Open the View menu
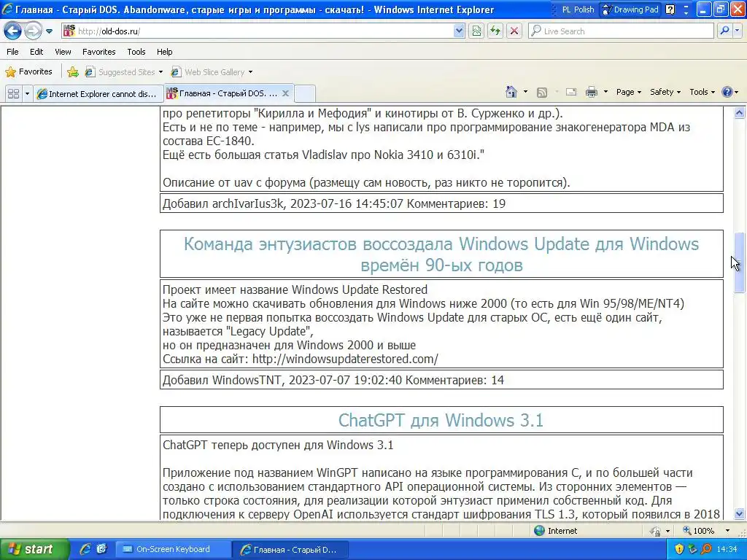 click(x=63, y=52)
